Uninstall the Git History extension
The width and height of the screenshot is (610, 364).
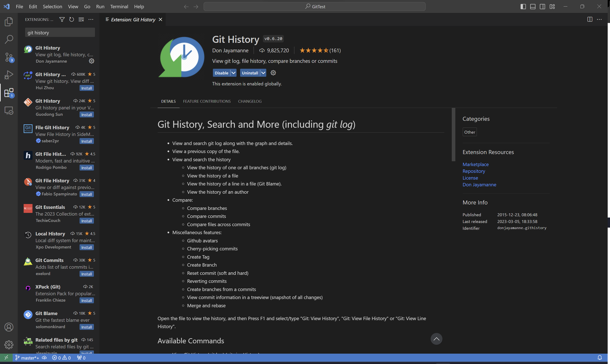tap(250, 73)
